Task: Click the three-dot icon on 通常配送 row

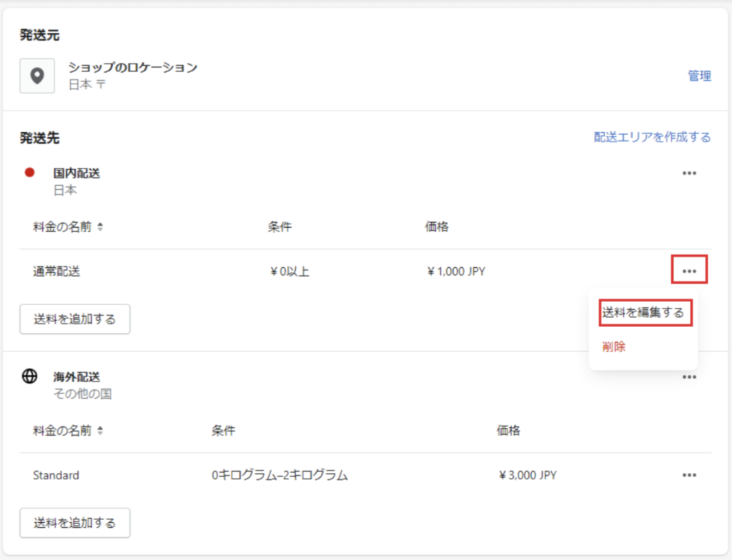Action: [689, 271]
